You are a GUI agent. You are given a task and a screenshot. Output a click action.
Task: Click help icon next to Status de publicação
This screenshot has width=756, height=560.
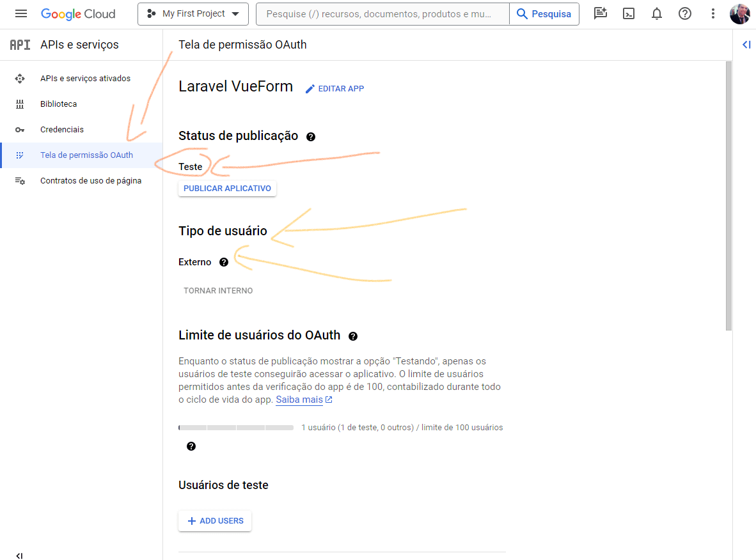(311, 137)
